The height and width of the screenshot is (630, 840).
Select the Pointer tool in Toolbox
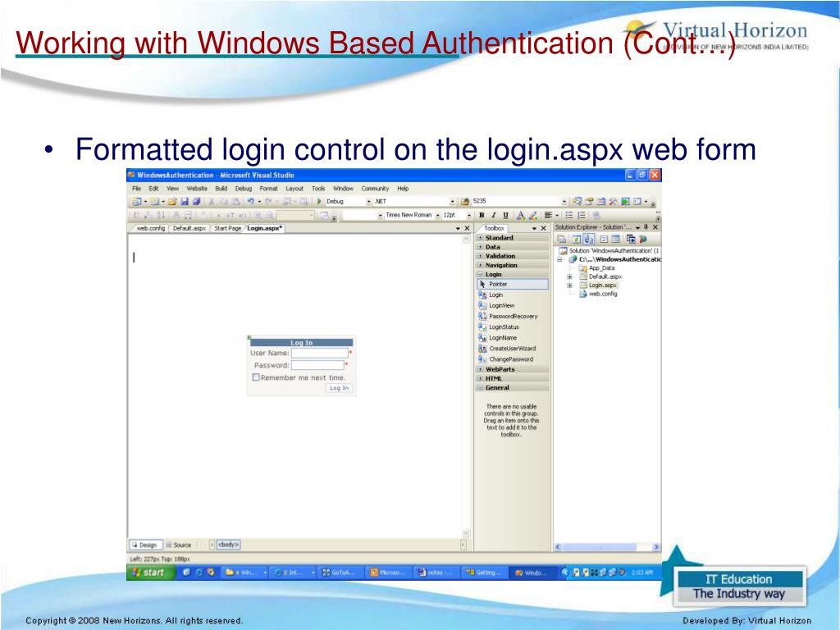512,284
